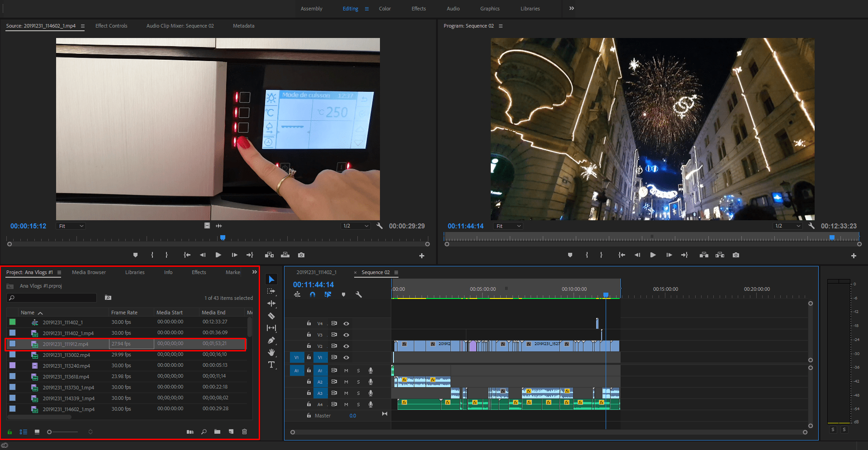The width and height of the screenshot is (868, 450).
Task: Select the Pen tool in the toolbar
Action: [x=271, y=340]
